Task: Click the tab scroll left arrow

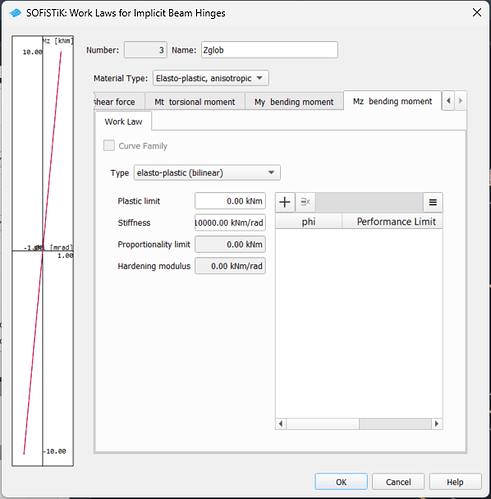Action: (x=448, y=100)
